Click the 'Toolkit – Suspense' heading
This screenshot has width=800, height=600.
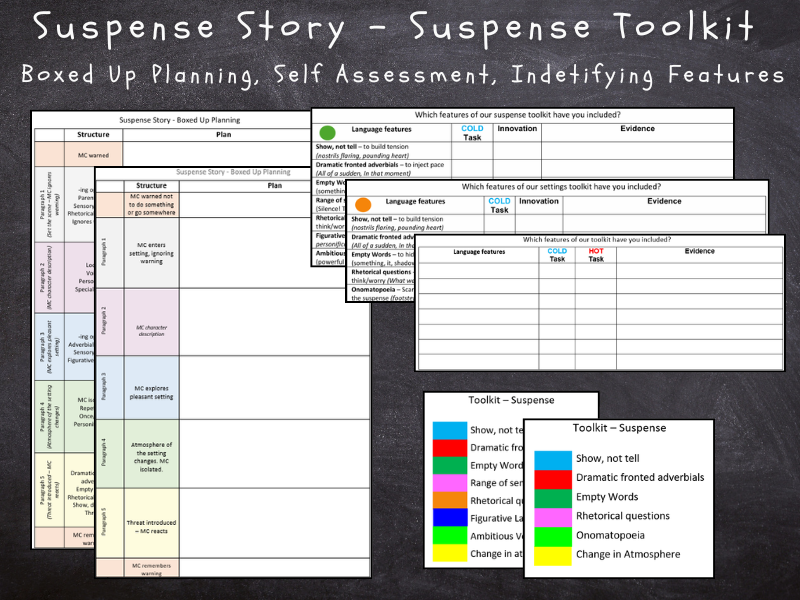pos(619,427)
